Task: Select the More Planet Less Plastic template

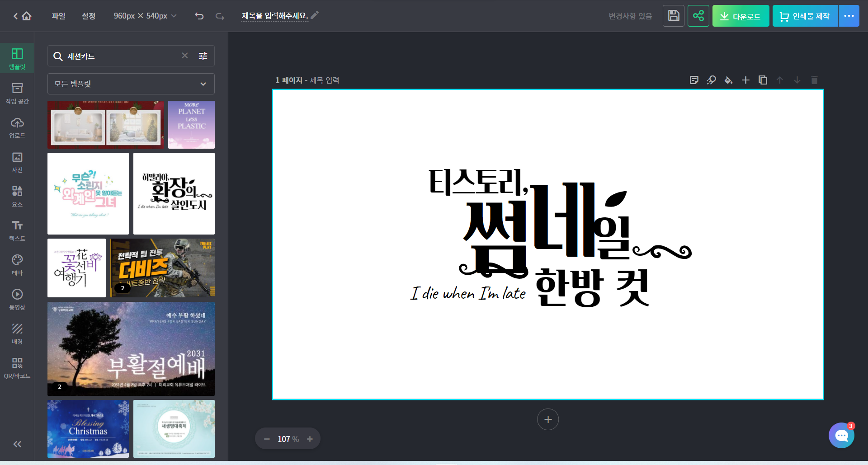Action: (x=191, y=125)
